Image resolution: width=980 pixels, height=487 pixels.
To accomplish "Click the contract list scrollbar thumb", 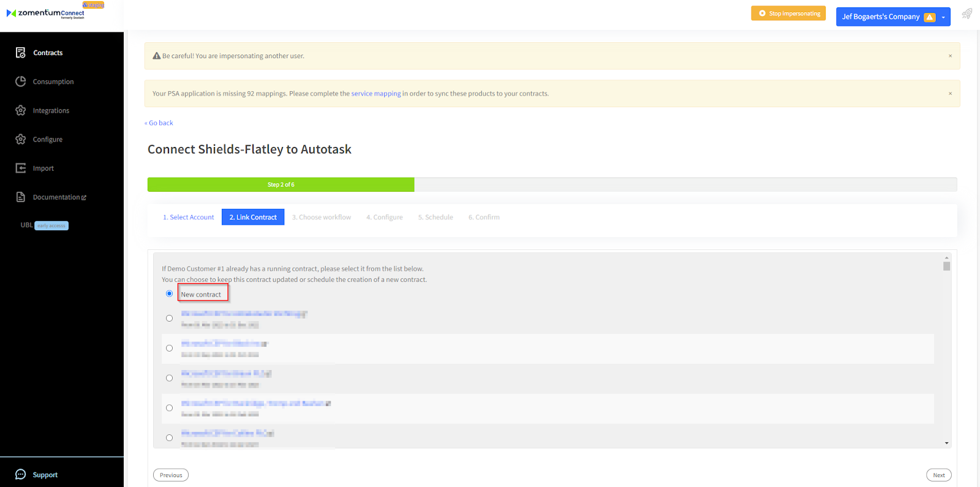I will tap(946, 266).
